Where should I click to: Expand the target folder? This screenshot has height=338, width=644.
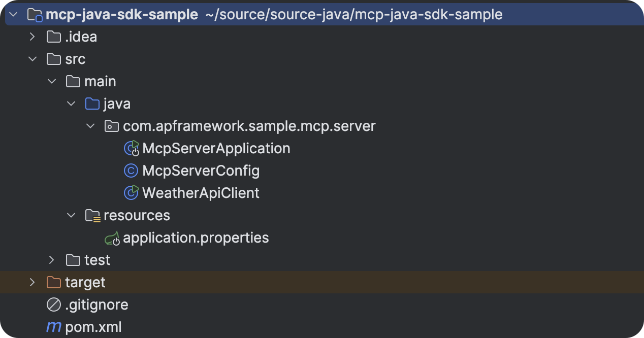(33, 282)
